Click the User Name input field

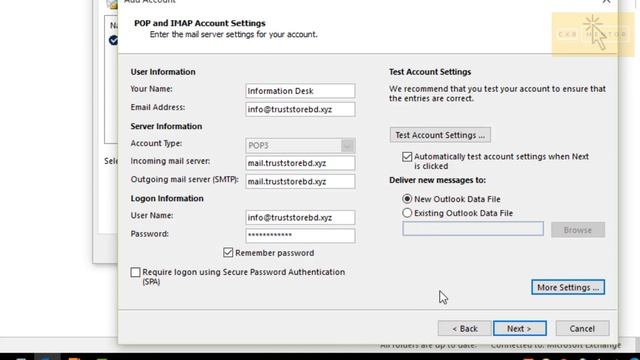point(300,218)
